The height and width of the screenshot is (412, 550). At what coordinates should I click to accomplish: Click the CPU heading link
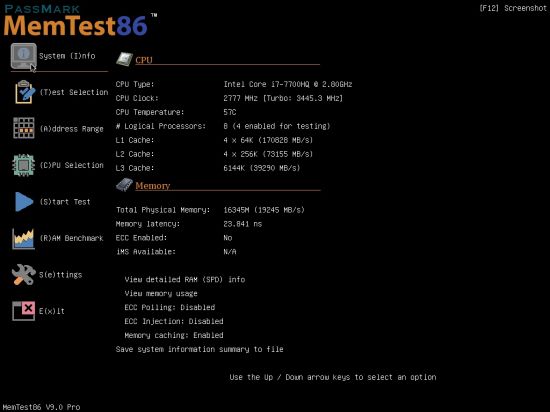point(144,60)
